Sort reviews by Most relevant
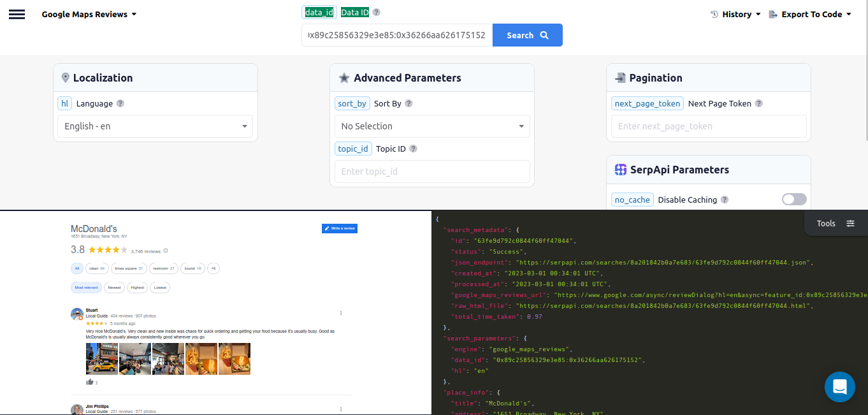This screenshot has height=415, width=868. (87, 288)
